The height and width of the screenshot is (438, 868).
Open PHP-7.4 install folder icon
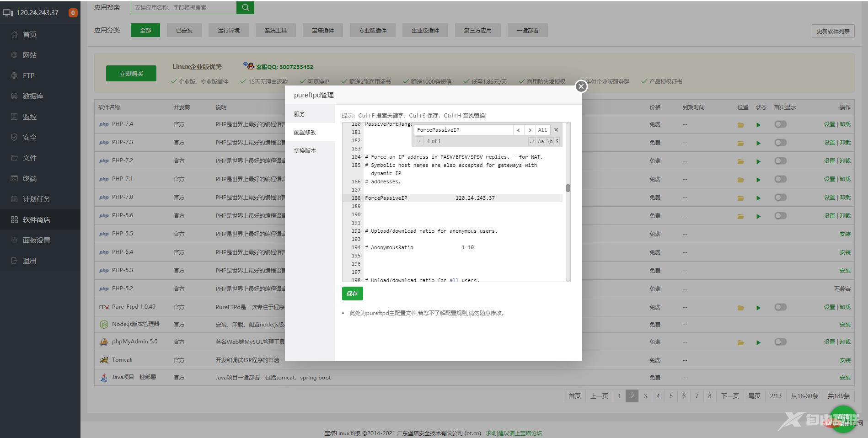coord(740,125)
